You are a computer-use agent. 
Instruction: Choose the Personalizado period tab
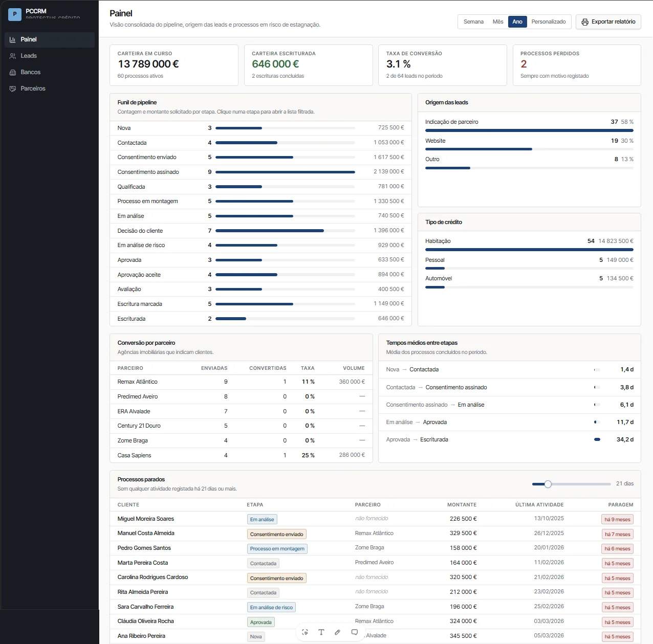pyautogui.click(x=549, y=21)
